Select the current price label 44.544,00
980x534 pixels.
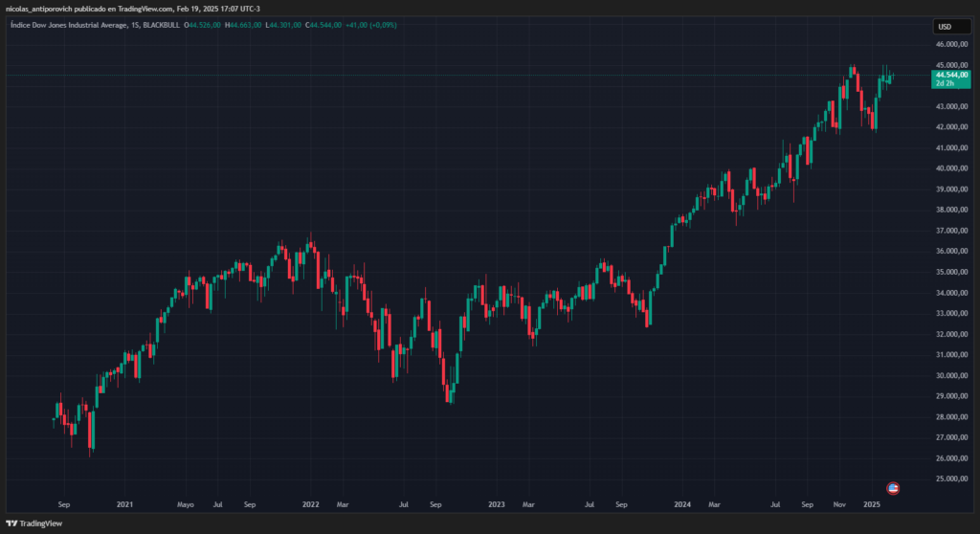point(952,75)
